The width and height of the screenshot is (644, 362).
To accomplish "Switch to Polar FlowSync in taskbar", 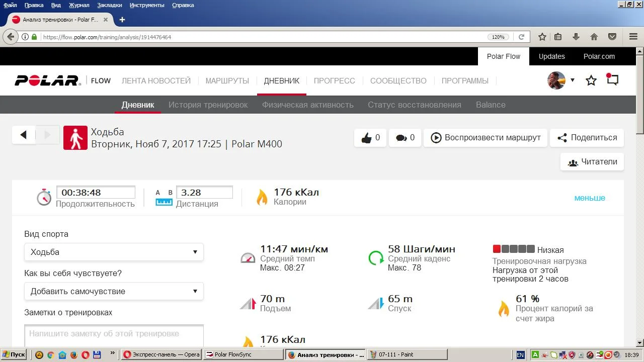I will coord(244,354).
